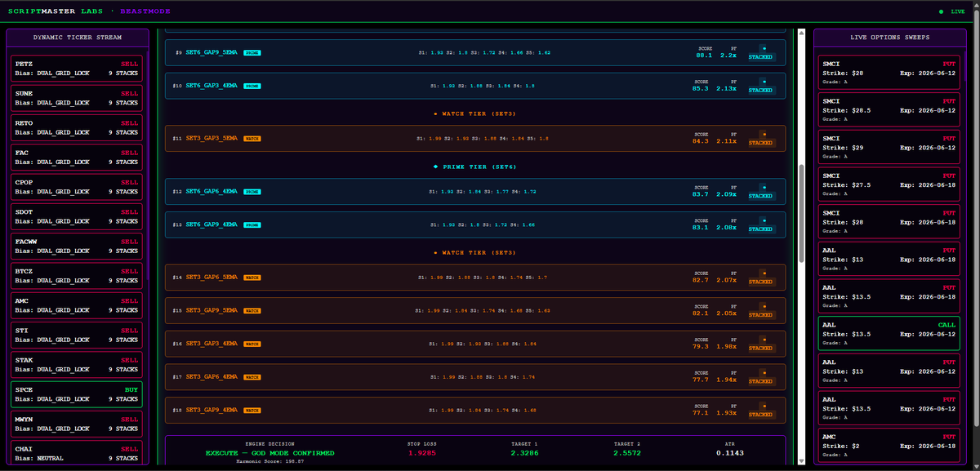Open the CPOP ticker card

click(x=77, y=186)
